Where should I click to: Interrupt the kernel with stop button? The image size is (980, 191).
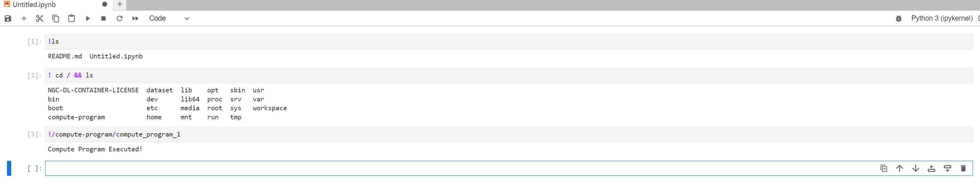[x=103, y=18]
